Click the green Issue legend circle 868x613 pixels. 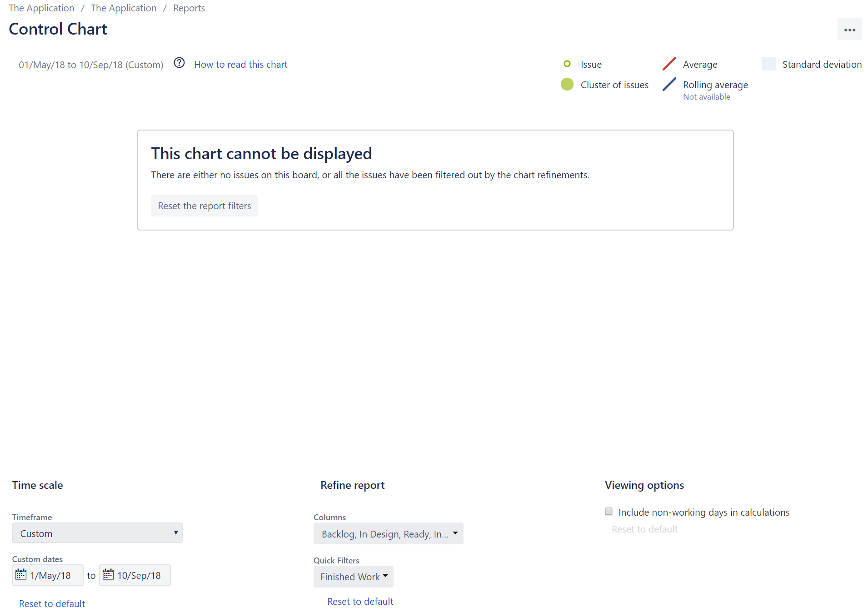click(567, 64)
